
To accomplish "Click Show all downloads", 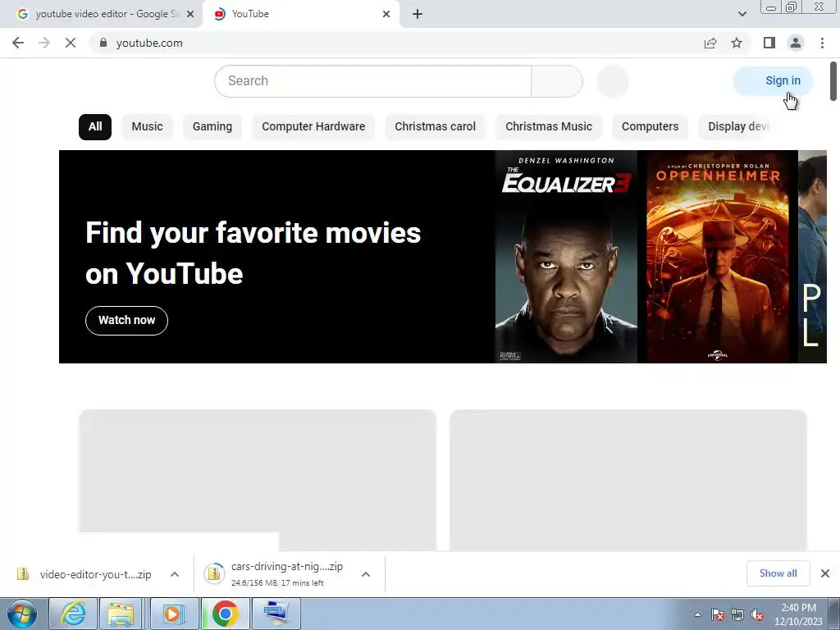I will tap(778, 573).
